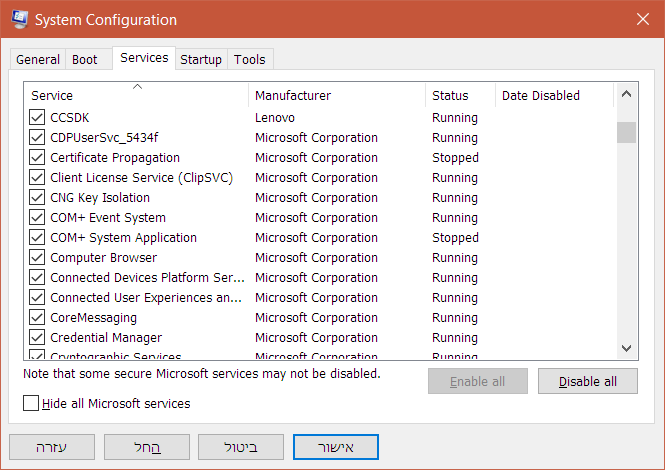Screen dimensions: 665x470
Task: Click the ביטול (Cancel) button
Action: [x=240, y=447]
